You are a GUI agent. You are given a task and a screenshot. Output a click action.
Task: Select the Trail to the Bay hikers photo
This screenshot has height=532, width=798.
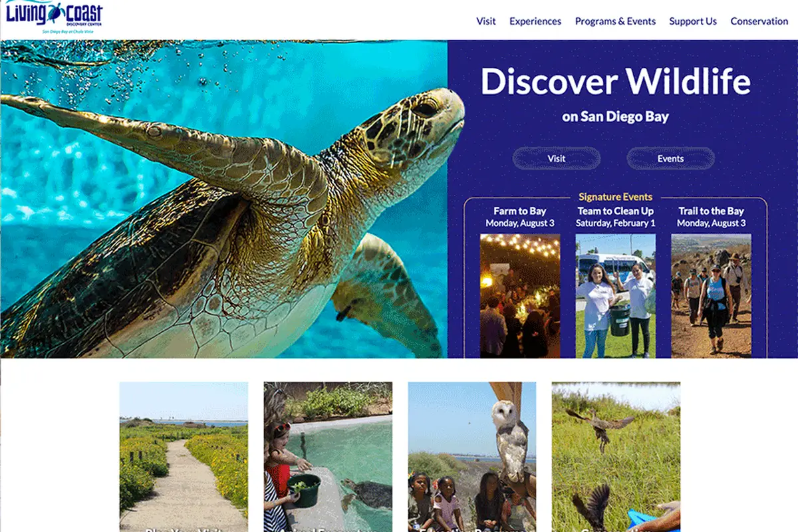coord(712,296)
